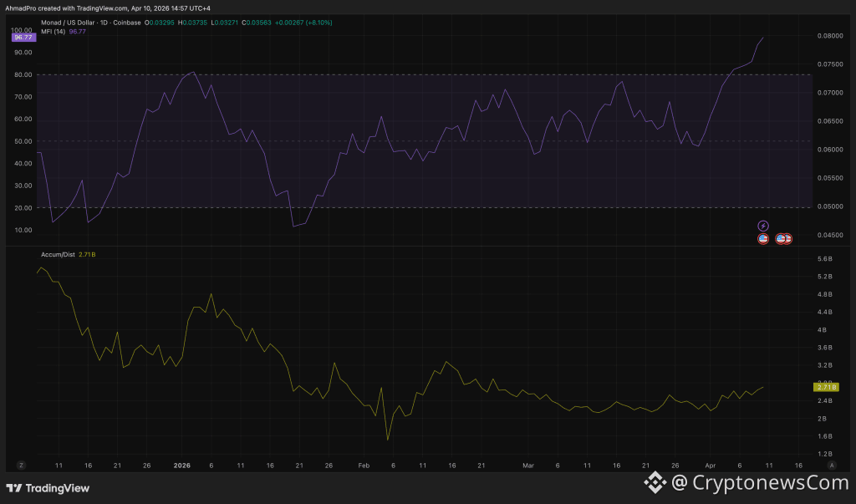Click the 2.71B value beside Accum/Dist
The height and width of the screenshot is (504, 856).
87,254
